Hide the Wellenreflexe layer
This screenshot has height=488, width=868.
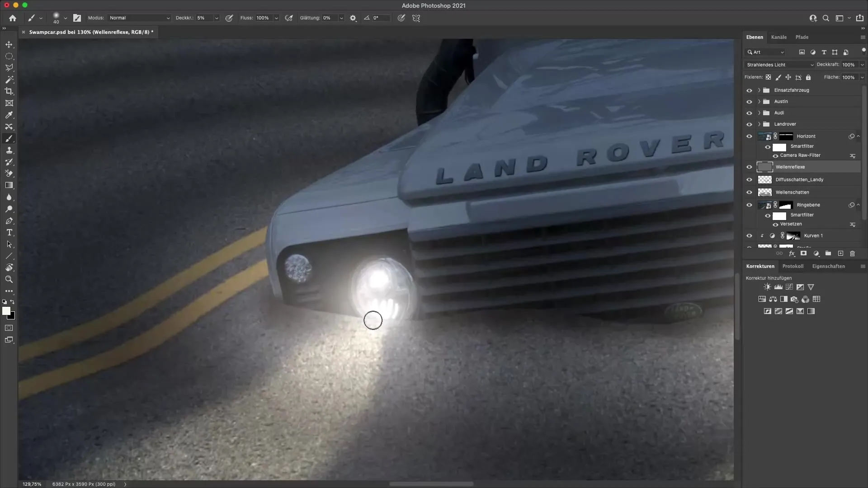pos(750,167)
